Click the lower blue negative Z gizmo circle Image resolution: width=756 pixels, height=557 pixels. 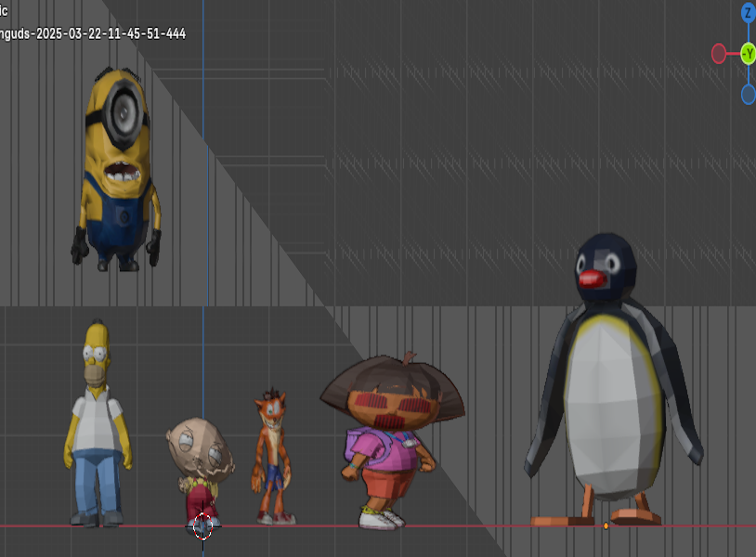749,94
